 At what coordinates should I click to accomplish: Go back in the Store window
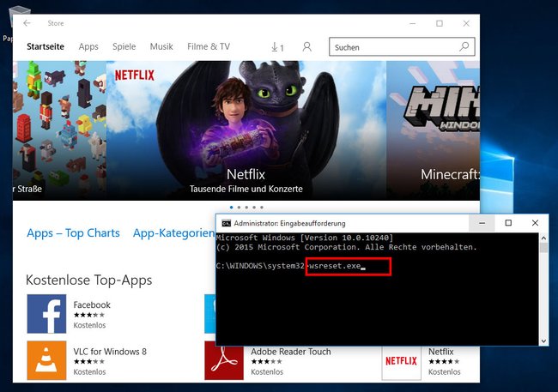pyautogui.click(x=27, y=23)
